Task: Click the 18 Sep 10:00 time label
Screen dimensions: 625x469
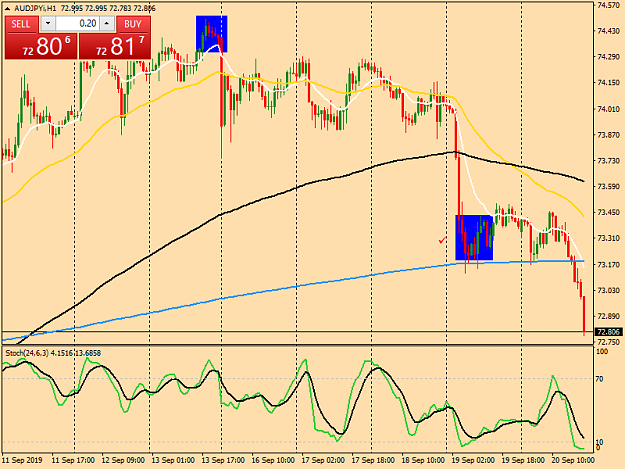Action: pyautogui.click(x=423, y=460)
